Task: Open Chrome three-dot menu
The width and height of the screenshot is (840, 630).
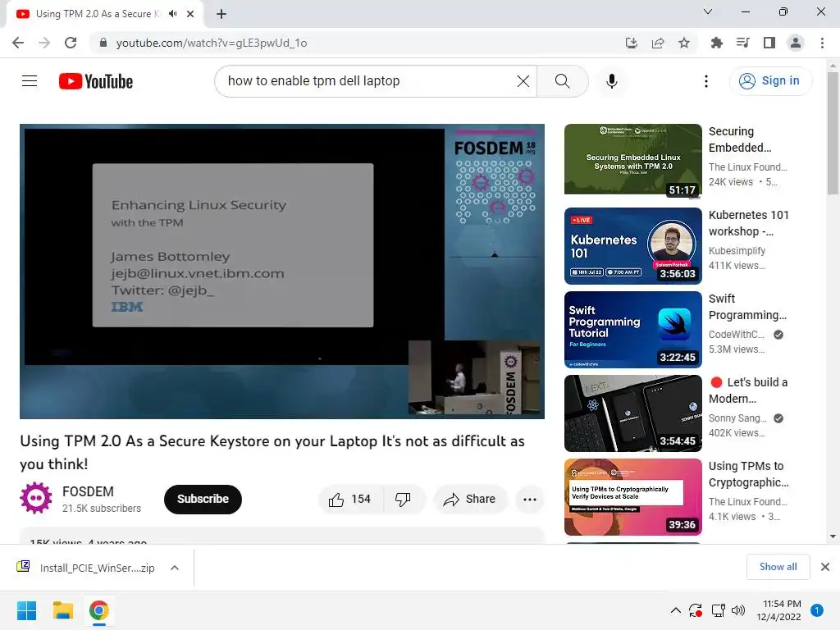Action: (x=822, y=43)
